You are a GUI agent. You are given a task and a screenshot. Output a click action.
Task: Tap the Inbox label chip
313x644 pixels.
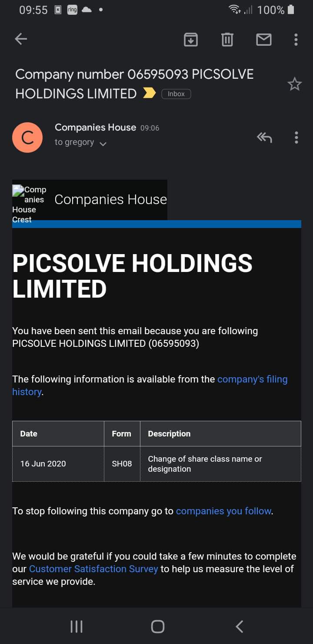pyautogui.click(x=176, y=94)
